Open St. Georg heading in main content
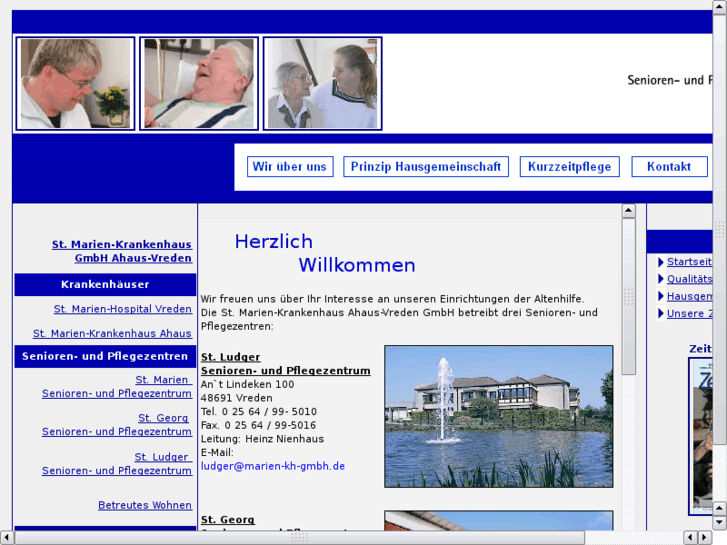 click(228, 519)
